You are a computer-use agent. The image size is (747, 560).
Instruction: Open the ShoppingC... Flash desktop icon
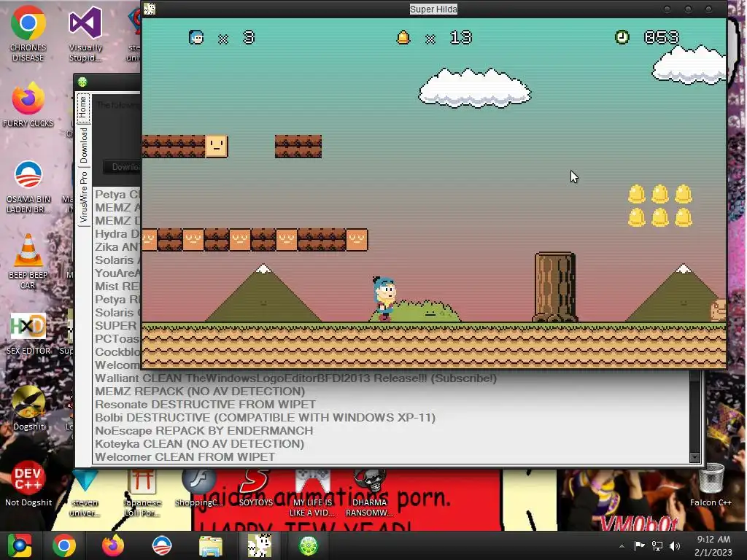(x=198, y=489)
